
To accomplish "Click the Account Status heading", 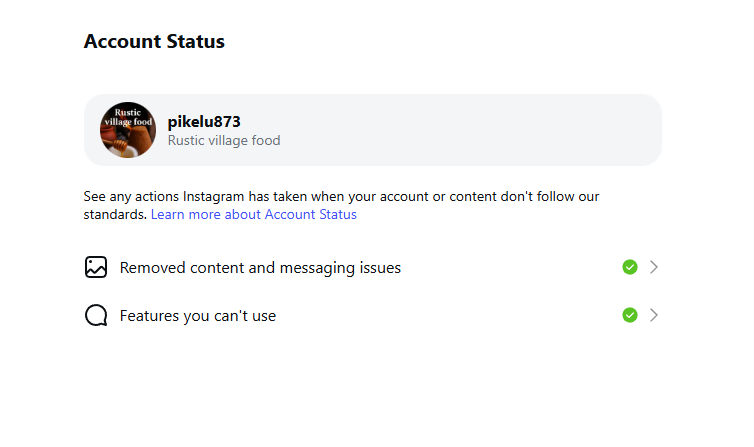I will [154, 42].
